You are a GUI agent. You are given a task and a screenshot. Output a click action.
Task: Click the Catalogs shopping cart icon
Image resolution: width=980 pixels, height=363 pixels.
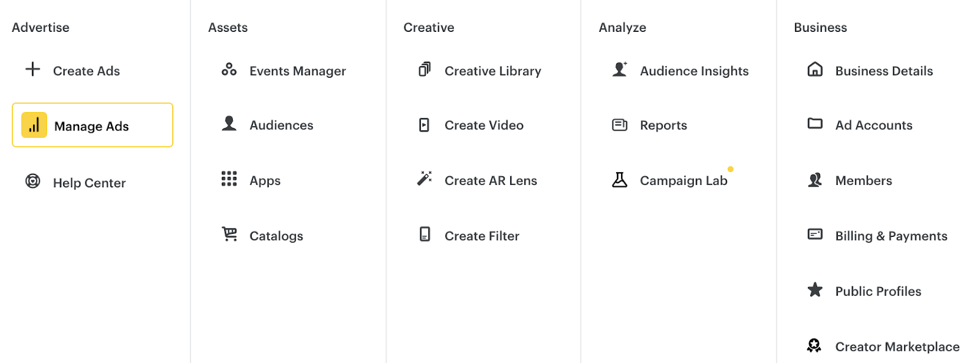pyautogui.click(x=229, y=234)
